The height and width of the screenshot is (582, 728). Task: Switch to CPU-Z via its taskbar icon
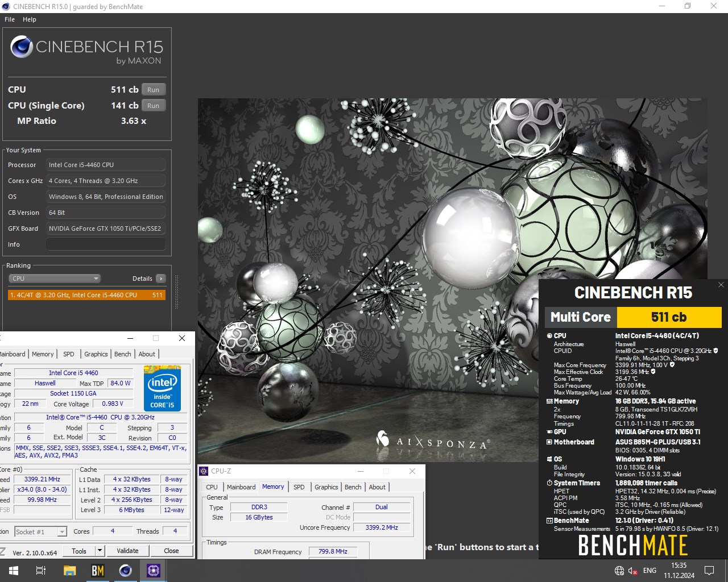coord(154,571)
